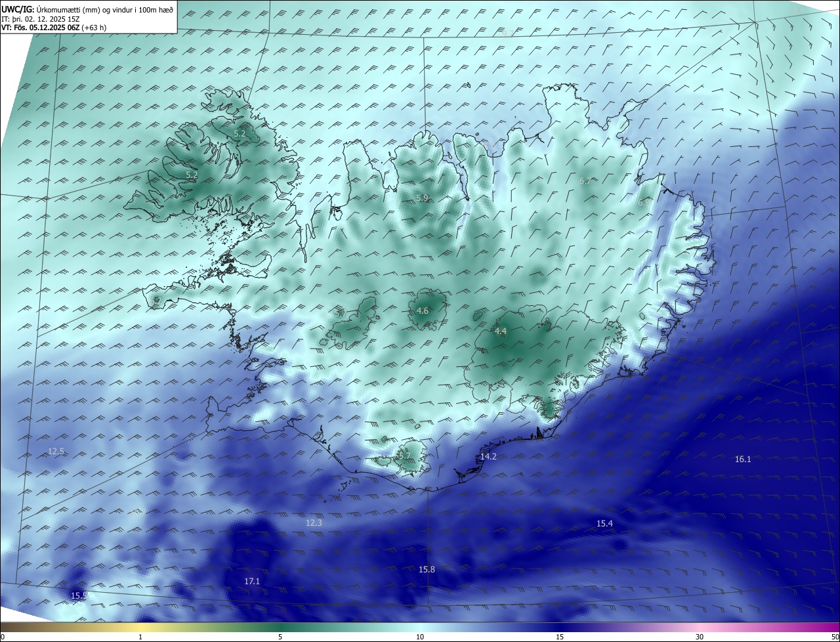
Task: Click the 15.4 value label
Action: tap(604, 523)
